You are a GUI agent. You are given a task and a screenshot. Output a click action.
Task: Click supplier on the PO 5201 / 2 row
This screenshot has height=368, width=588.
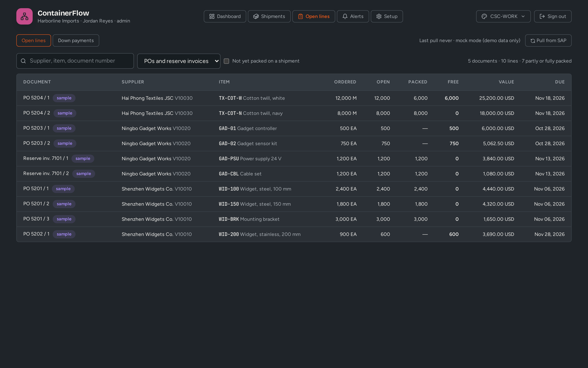click(157, 204)
